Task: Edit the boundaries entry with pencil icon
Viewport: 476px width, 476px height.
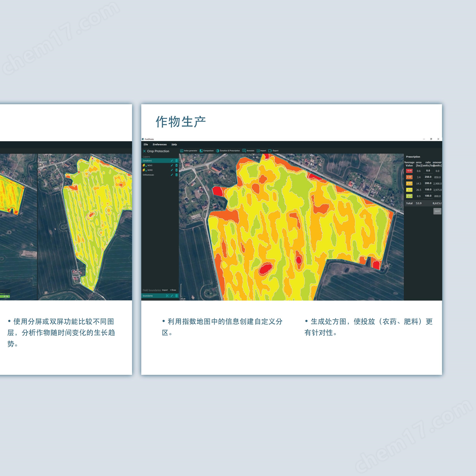Action: 172,296
